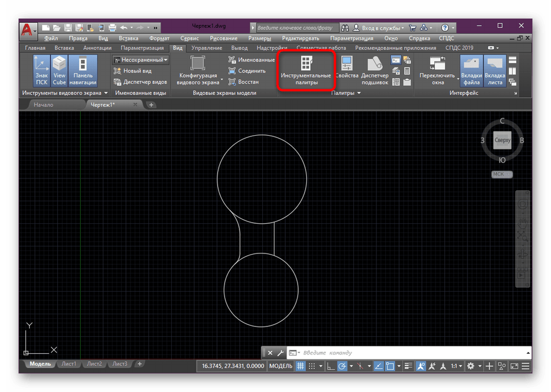Image resolution: width=551 pixels, height=392 pixels.
Task: Toggle the grid display in status bar
Action: (300, 366)
